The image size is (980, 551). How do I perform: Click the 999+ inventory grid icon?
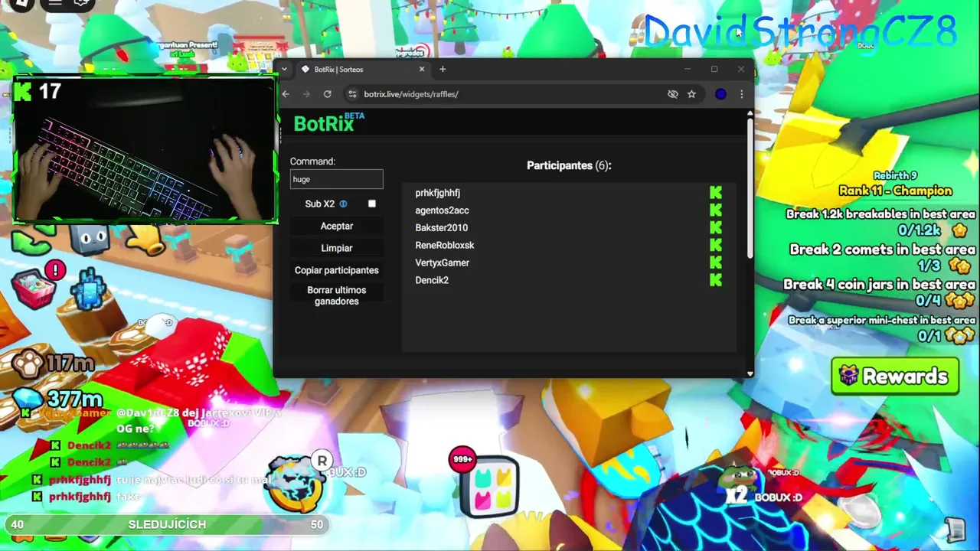(x=488, y=486)
